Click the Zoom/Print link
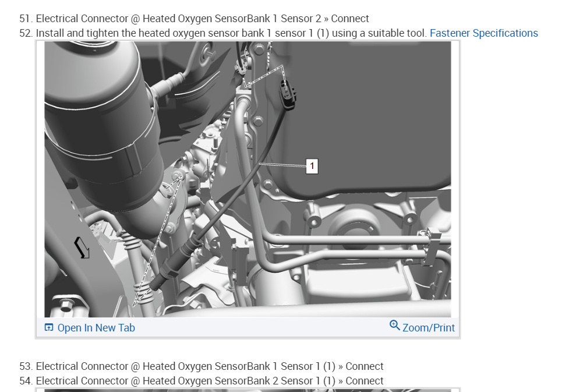This screenshot has height=392, width=562. coord(428,327)
